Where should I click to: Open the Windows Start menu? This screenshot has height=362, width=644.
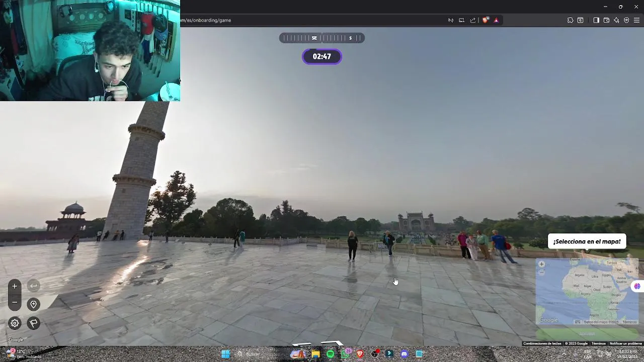[225, 354]
